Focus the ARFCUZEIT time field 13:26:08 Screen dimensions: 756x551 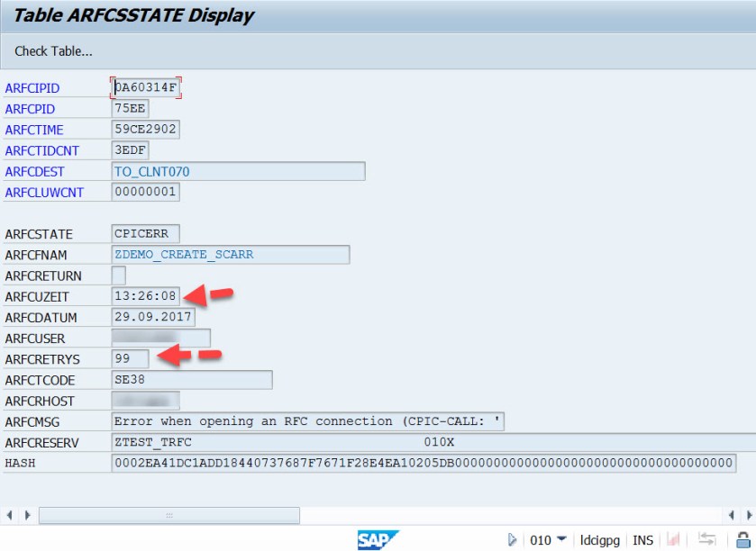[x=146, y=295]
